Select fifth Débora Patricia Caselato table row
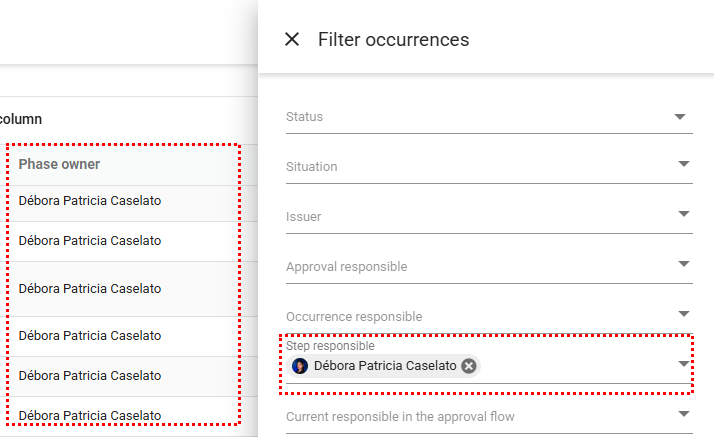The image size is (714, 437). coord(90,376)
